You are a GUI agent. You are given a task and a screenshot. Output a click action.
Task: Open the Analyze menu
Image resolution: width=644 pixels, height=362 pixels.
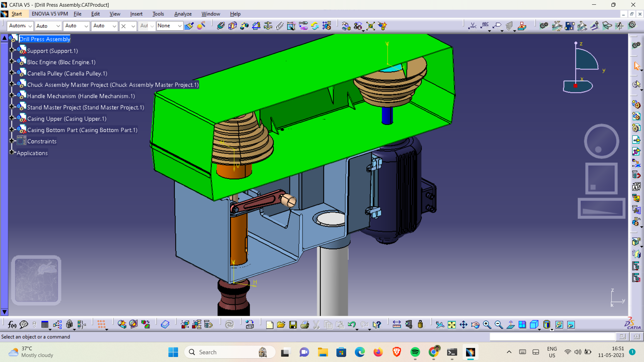(x=183, y=14)
